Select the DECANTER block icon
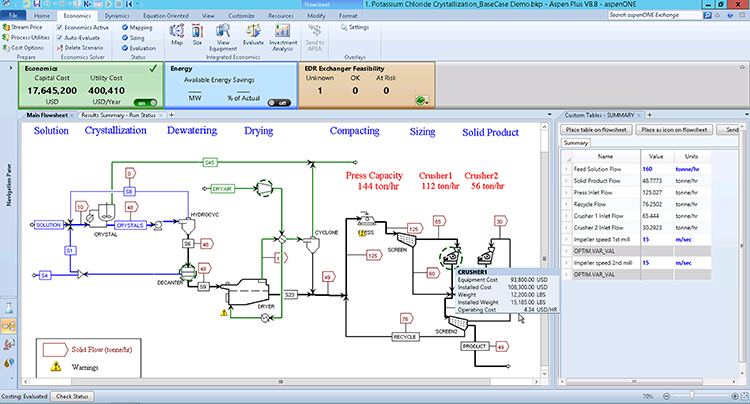The width and height of the screenshot is (750, 404). coord(188,273)
